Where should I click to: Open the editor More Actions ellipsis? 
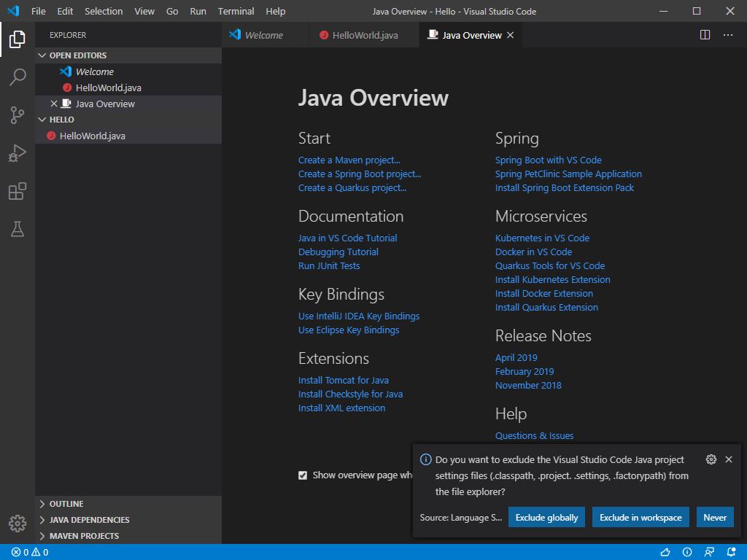(x=728, y=35)
